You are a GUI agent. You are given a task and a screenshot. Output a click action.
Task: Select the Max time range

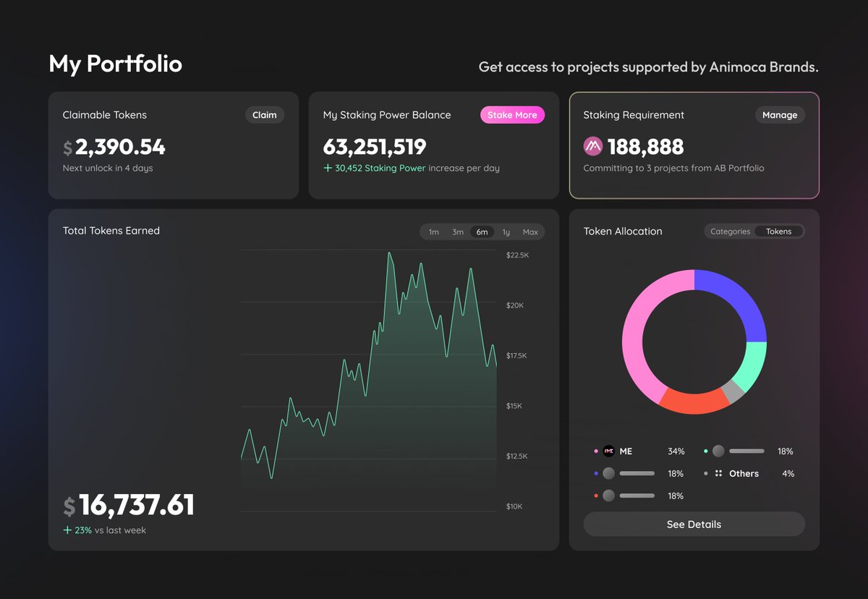coord(530,231)
